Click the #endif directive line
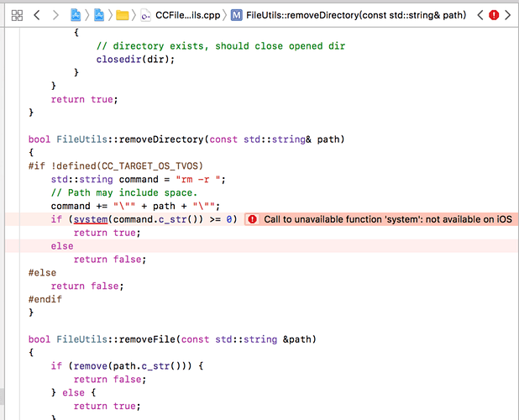This screenshot has width=519, height=420. [44, 299]
